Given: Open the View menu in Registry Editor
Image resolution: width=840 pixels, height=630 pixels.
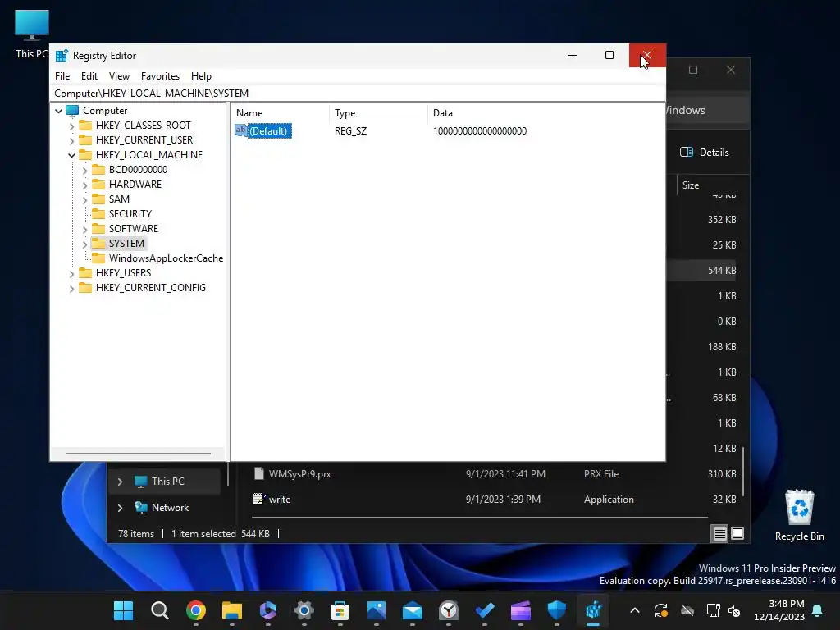Looking at the screenshot, I should coord(119,76).
